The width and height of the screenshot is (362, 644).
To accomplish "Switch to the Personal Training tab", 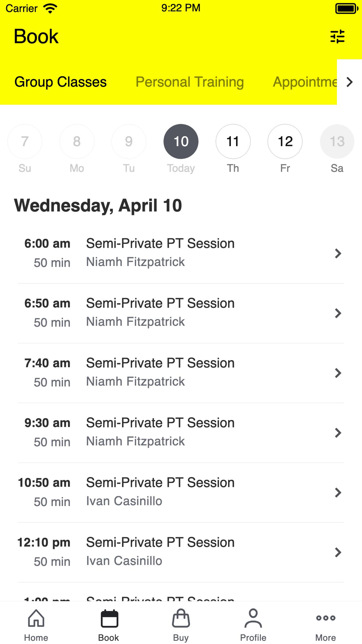I will click(x=190, y=82).
